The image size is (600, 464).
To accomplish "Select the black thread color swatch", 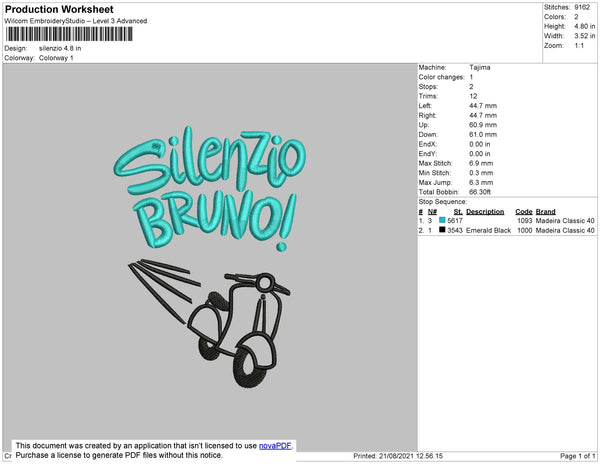I will [x=442, y=230].
